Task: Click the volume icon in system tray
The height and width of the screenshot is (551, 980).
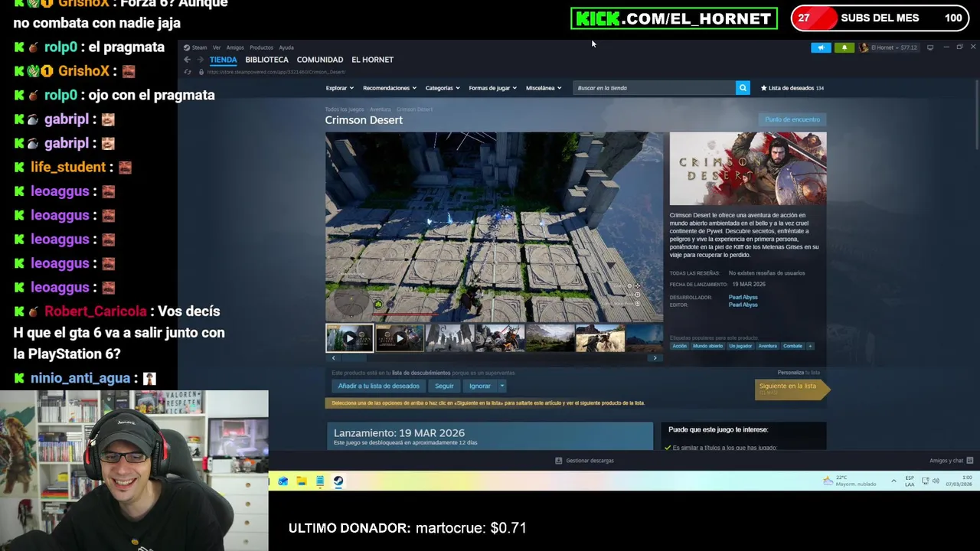Action: click(x=936, y=481)
